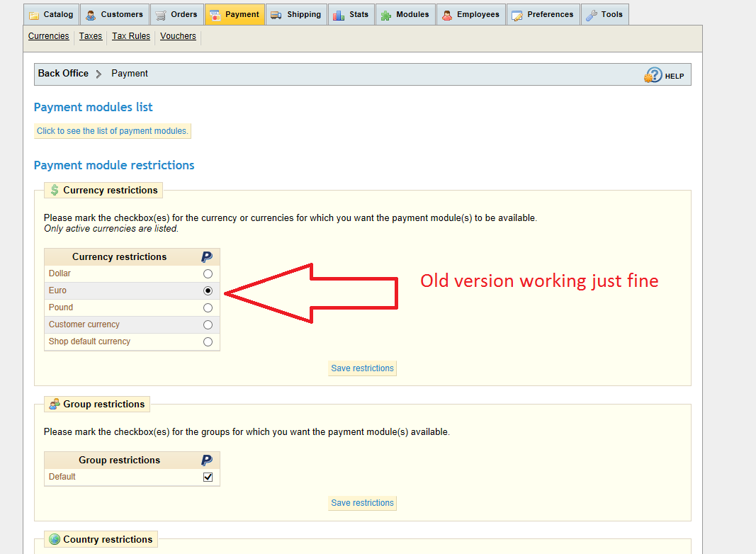756x554 pixels.
Task: Click the Shop default currency row label
Action: click(89, 341)
